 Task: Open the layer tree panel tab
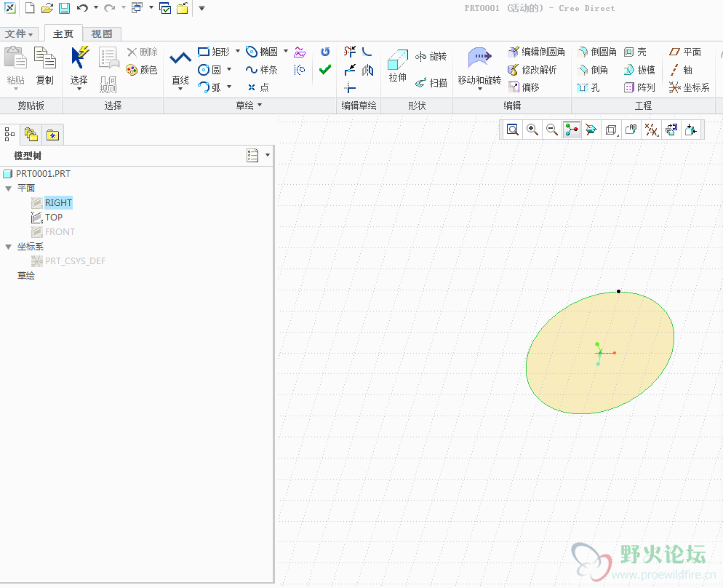point(31,134)
